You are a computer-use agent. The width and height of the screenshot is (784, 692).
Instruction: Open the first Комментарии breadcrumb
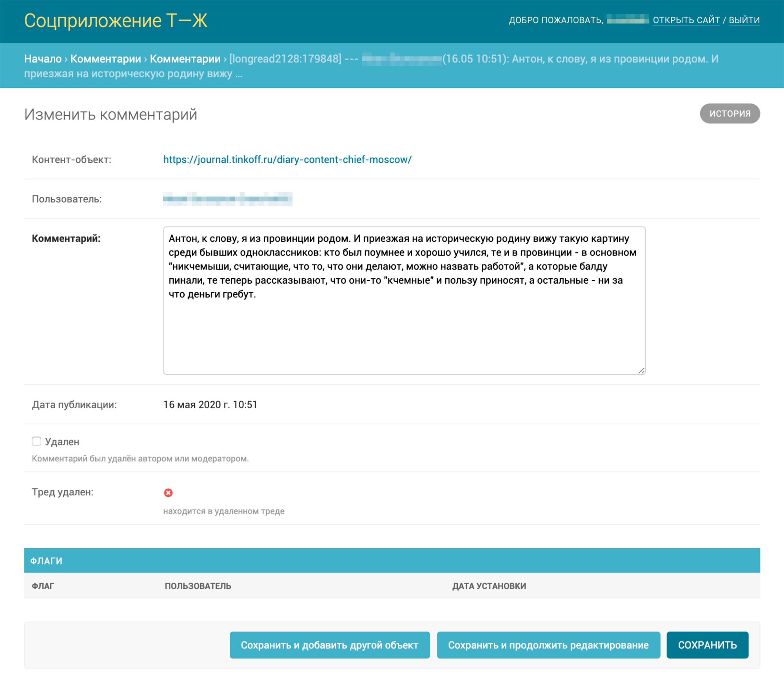pyautogui.click(x=105, y=59)
